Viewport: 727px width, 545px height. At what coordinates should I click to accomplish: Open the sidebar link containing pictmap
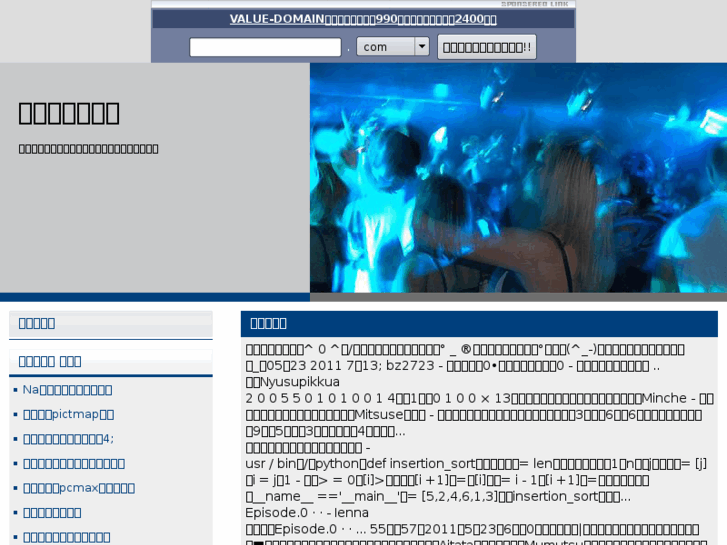tap(69, 414)
